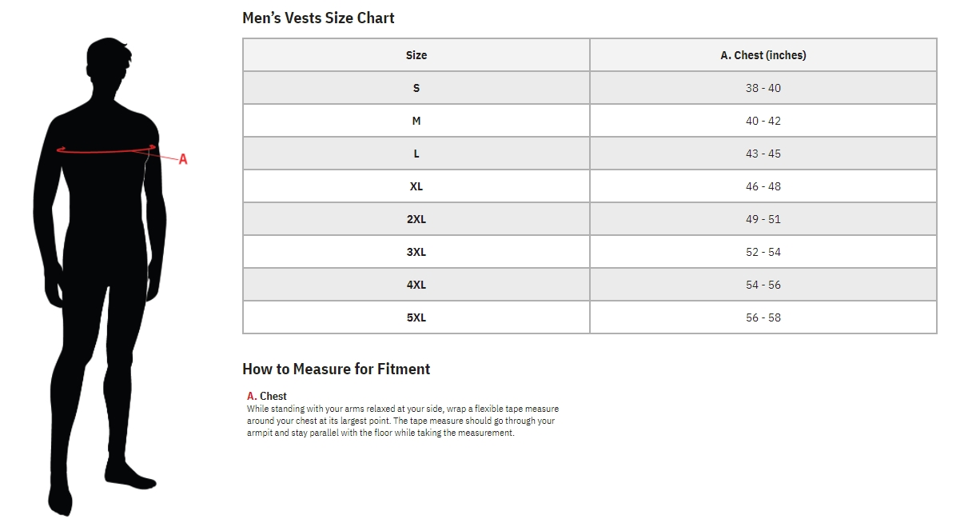Click the "Size" column header
This screenshot has width=980, height=531.
click(x=416, y=55)
